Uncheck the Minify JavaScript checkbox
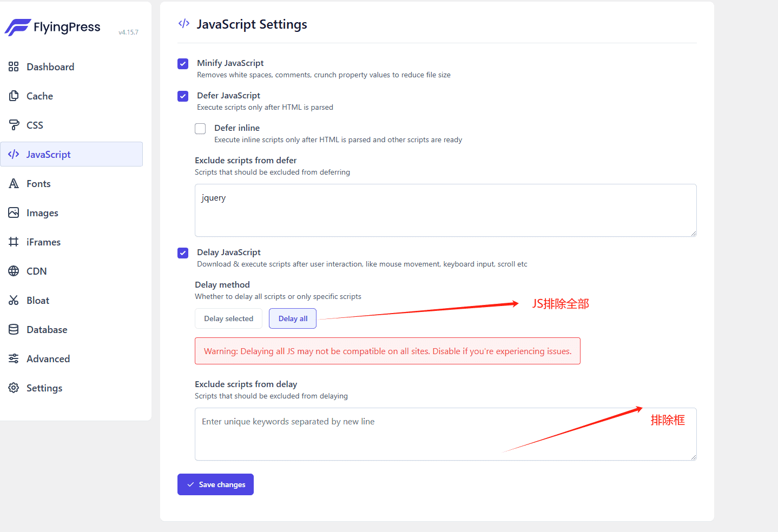Viewport: 778px width, 532px height. tap(183, 64)
